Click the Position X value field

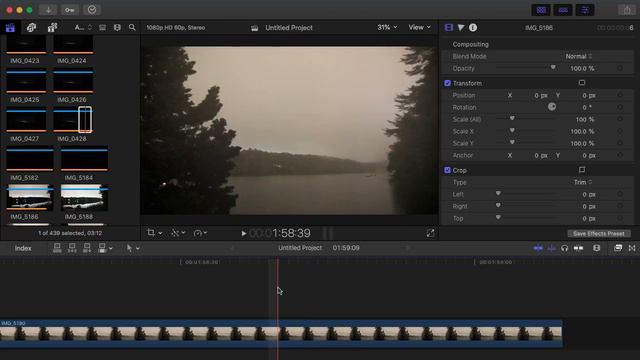[540, 96]
